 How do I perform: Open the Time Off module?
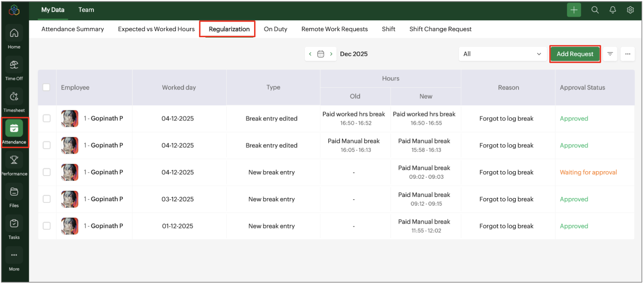coord(14,65)
